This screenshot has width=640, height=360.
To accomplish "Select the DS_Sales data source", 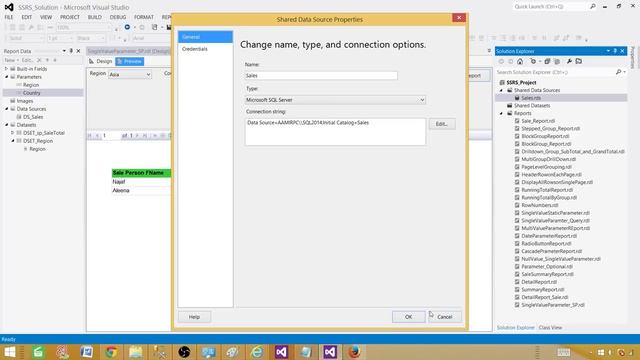I will click(x=33, y=117).
